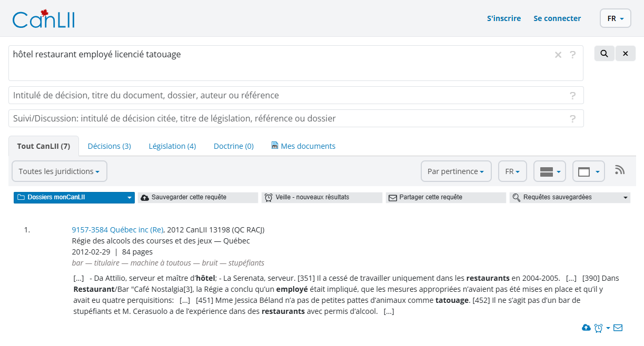Email the first result using envelope icon
The width and height of the screenshot is (644, 346).
(618, 328)
